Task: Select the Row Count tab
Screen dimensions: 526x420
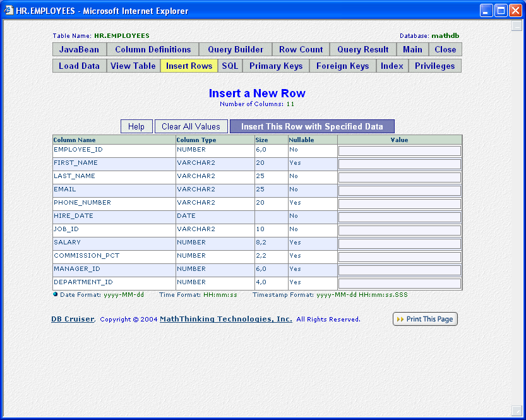Action: coord(301,49)
